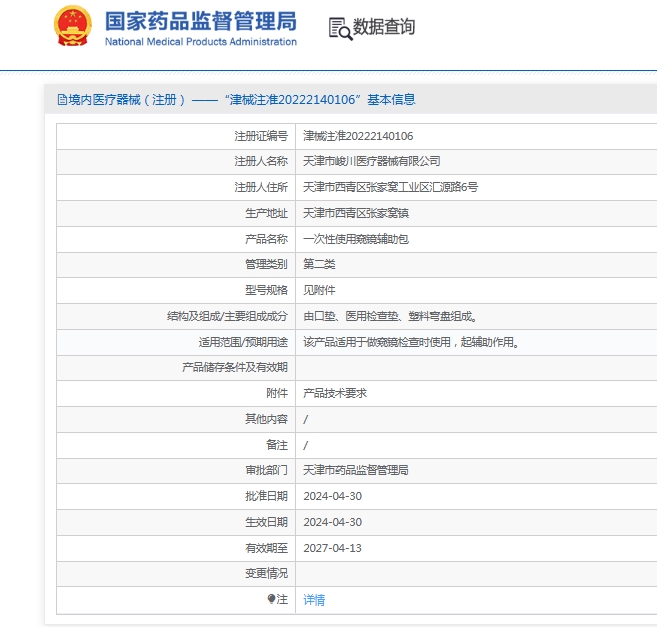
Task: Select 天津市峻川医疗器械有限公司 registrant name
Action: tap(372, 161)
